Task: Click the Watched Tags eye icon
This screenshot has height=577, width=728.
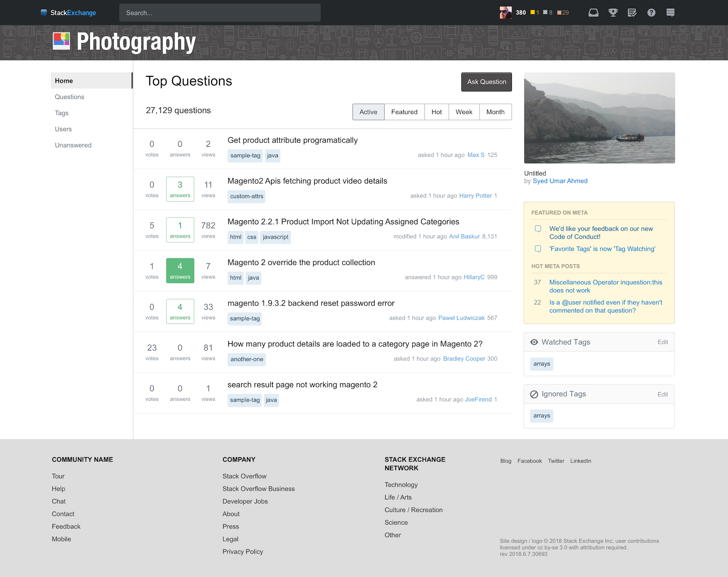Action: (x=534, y=342)
